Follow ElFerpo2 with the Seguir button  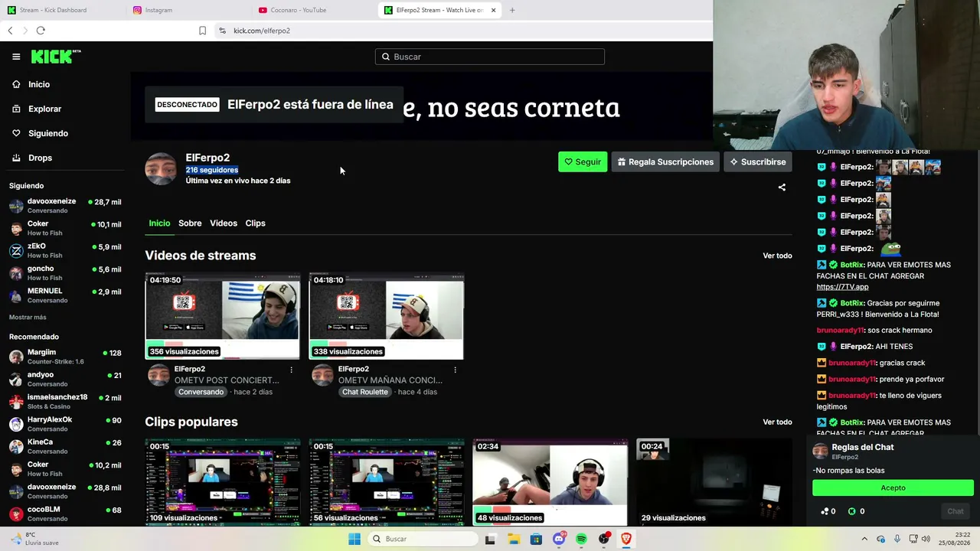583,162
